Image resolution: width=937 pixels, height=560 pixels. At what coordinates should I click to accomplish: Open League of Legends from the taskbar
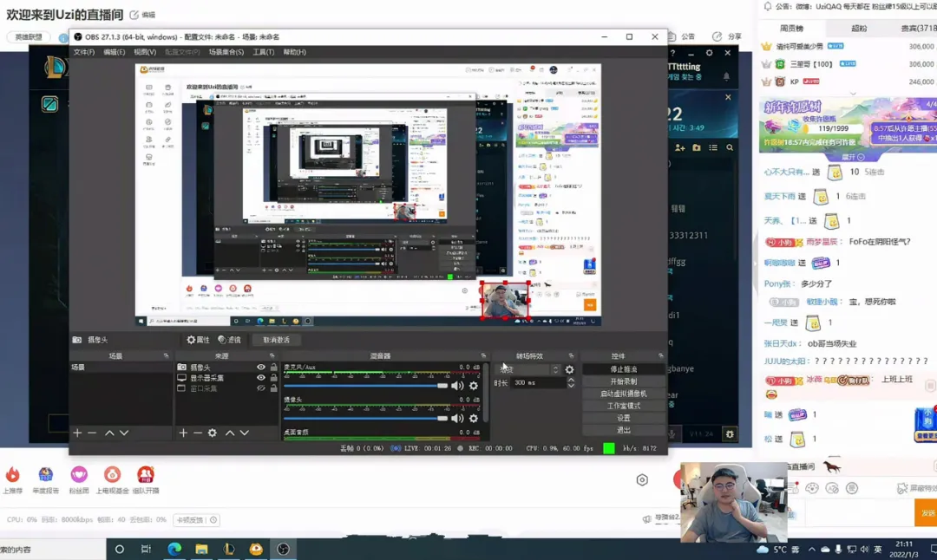coord(229,550)
